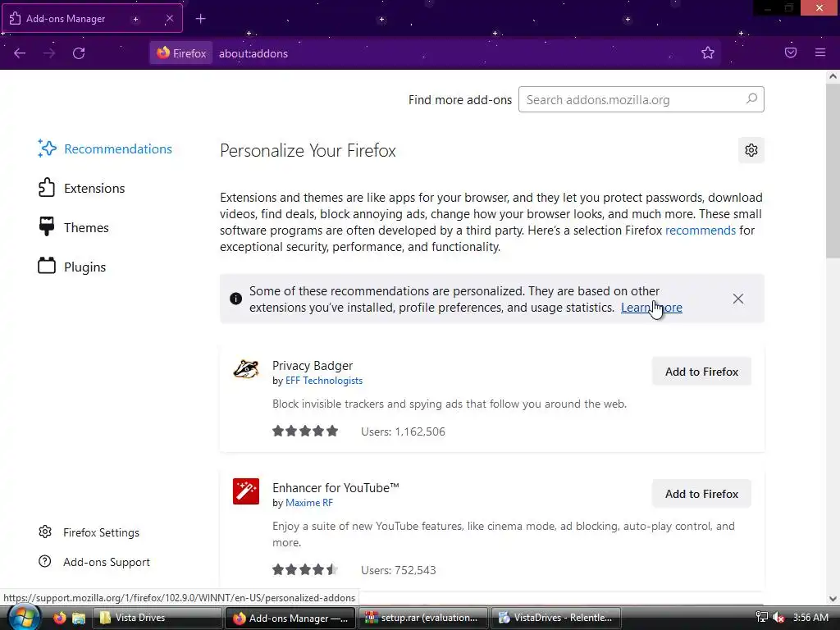Click the Privacy Badger icon
Viewport: 840px width, 630px height.
[x=246, y=370]
